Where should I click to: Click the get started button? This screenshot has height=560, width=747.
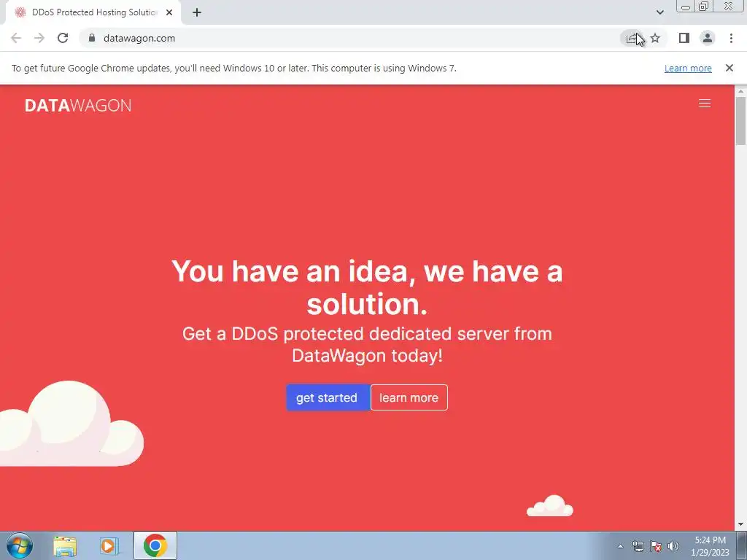(x=328, y=397)
